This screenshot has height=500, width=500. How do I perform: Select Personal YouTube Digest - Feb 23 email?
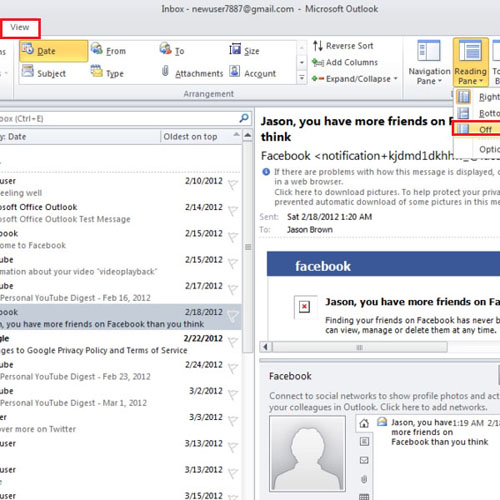click(120, 371)
